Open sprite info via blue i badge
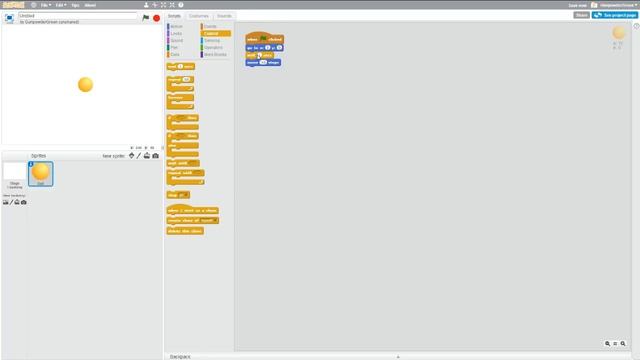The image size is (640, 360). click(x=31, y=164)
